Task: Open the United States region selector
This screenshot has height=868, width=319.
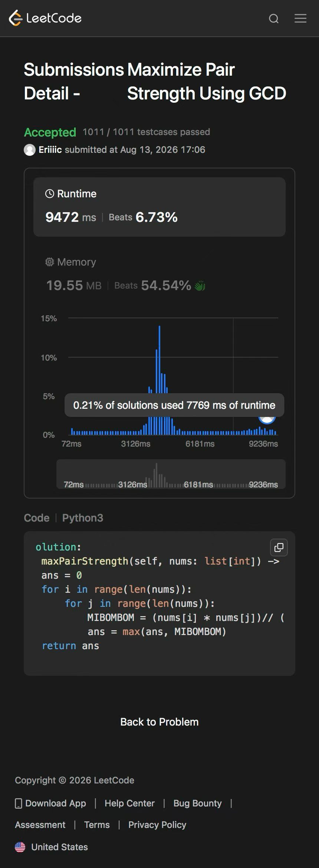Action: [52, 847]
